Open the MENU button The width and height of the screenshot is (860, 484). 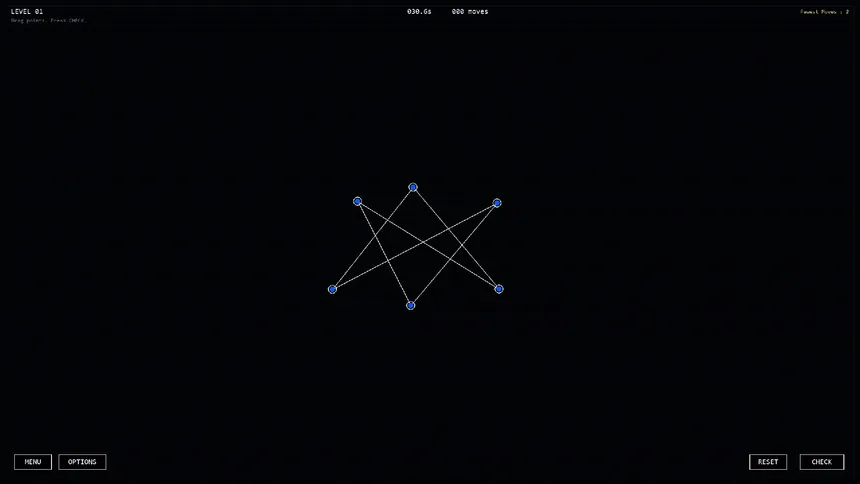point(33,462)
